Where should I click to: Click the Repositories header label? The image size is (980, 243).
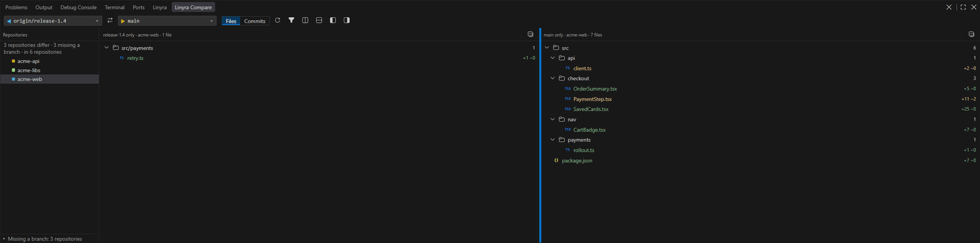(x=15, y=35)
